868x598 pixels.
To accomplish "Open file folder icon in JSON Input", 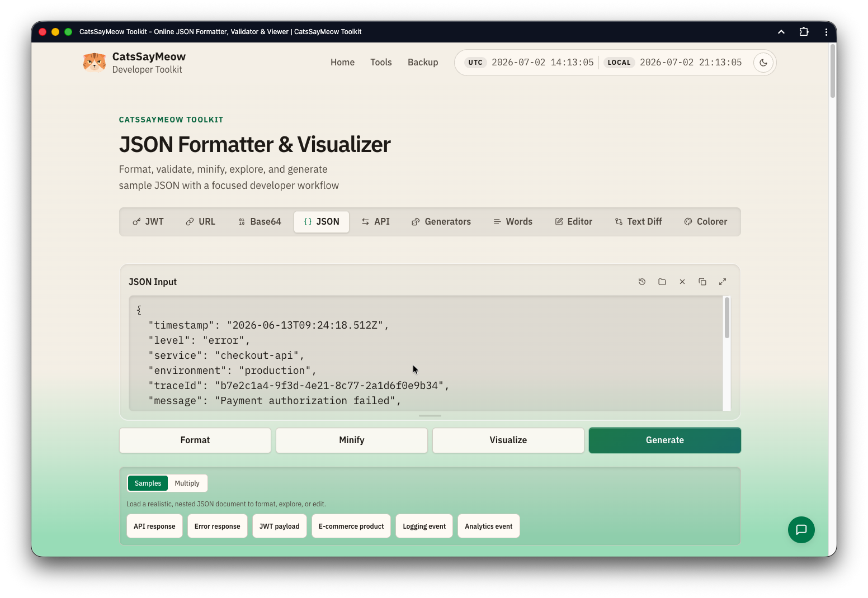I will tap(662, 282).
